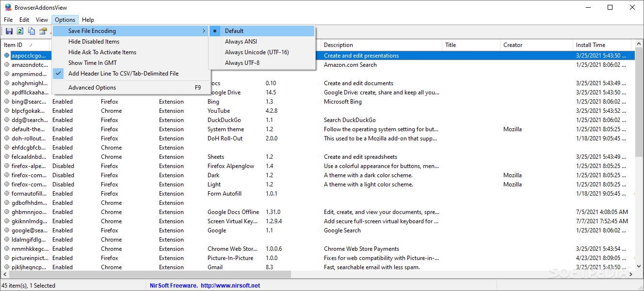
Task: Sort by the Install Time column header
Action: [602, 45]
